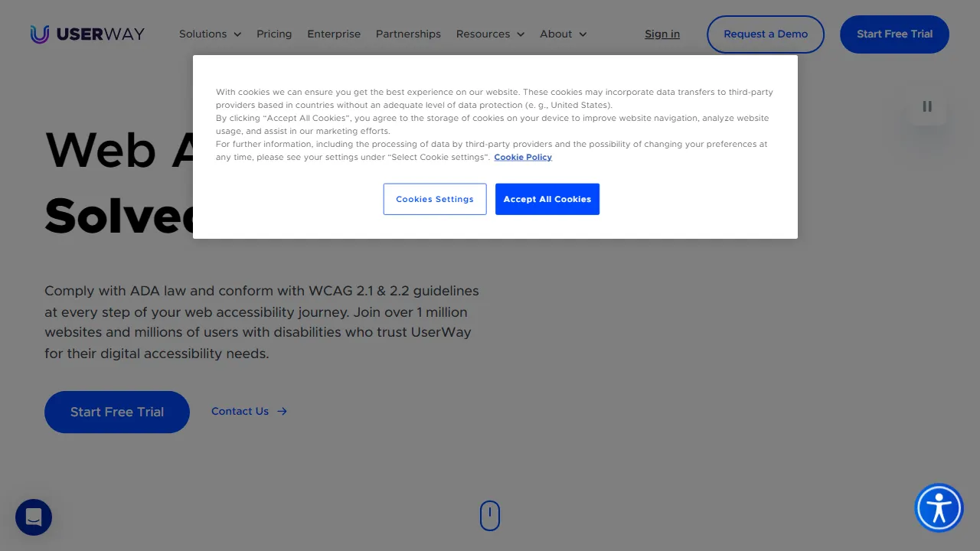Click the hero Start Free Trial button
Image resolution: width=980 pixels, height=551 pixels.
click(117, 412)
